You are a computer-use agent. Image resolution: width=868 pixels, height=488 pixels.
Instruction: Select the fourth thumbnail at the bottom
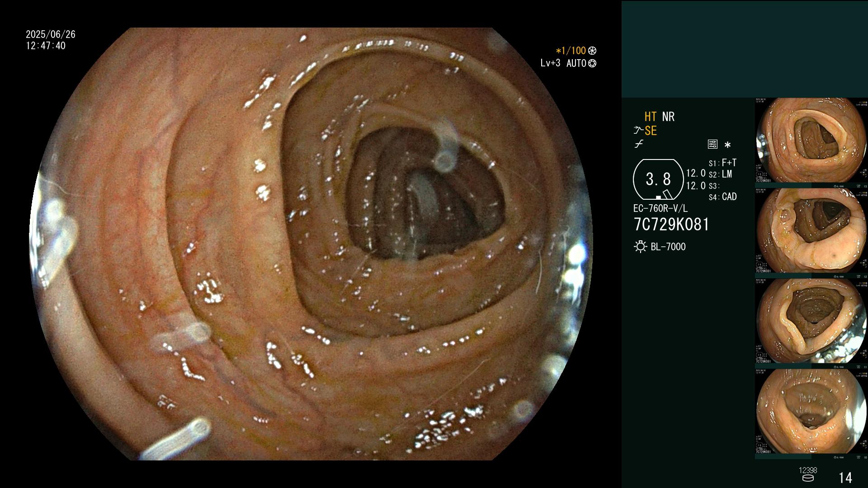point(811,412)
